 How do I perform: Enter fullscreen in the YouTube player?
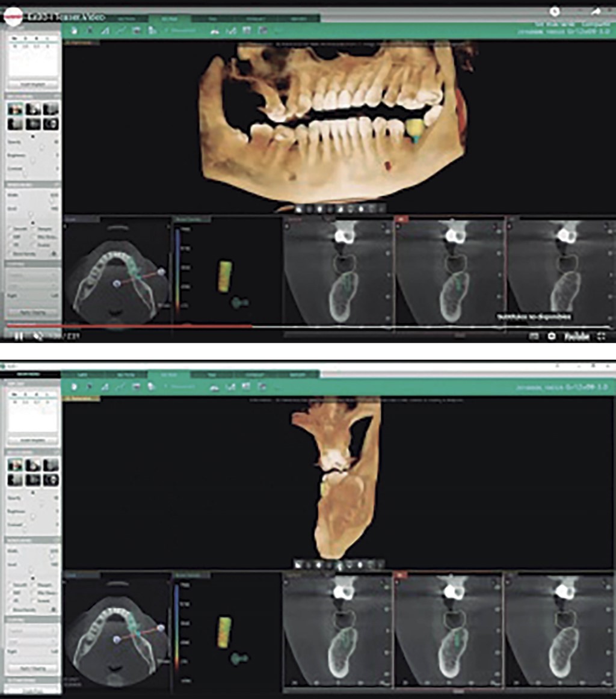pos(602,336)
